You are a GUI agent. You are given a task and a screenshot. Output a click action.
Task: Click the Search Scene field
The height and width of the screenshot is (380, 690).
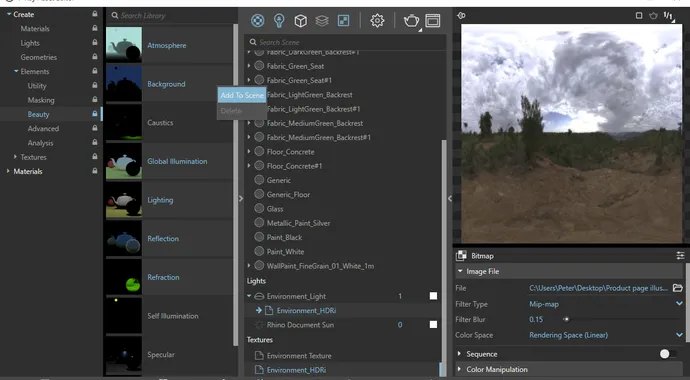[x=345, y=42]
